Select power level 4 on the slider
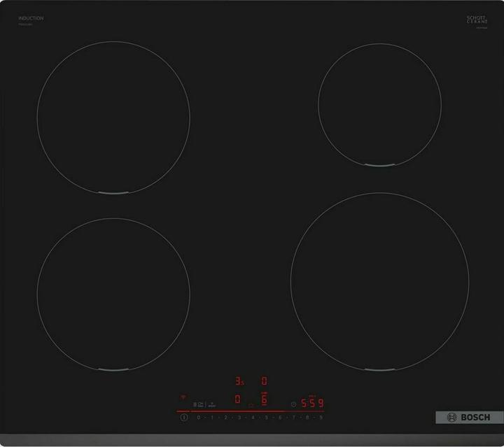Viewport: 504px width, 447px height. click(x=253, y=418)
